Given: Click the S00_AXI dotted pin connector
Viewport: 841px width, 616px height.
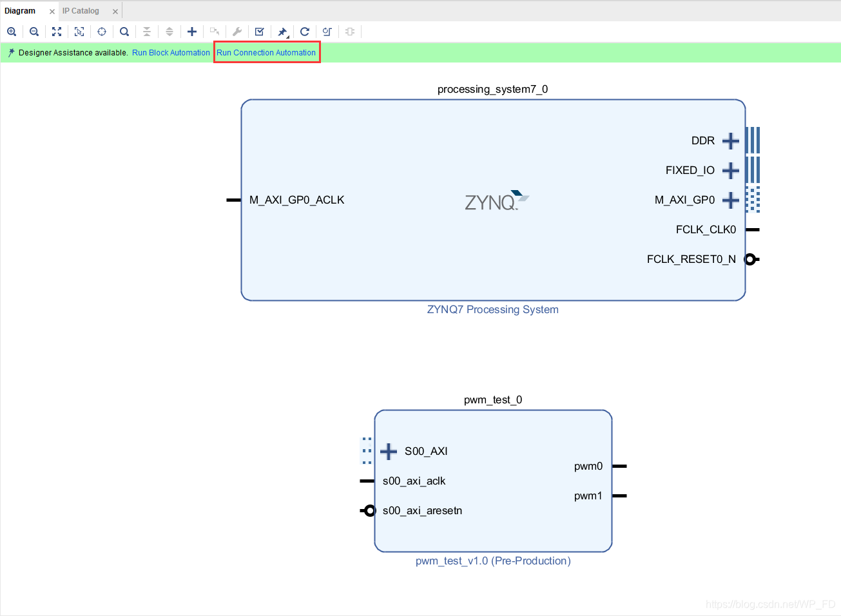Looking at the screenshot, I should (367, 451).
